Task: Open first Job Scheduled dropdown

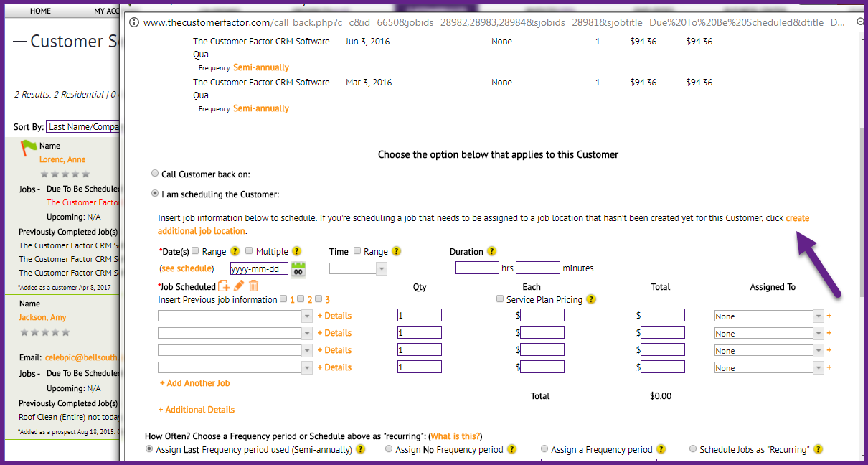Action: click(x=235, y=316)
